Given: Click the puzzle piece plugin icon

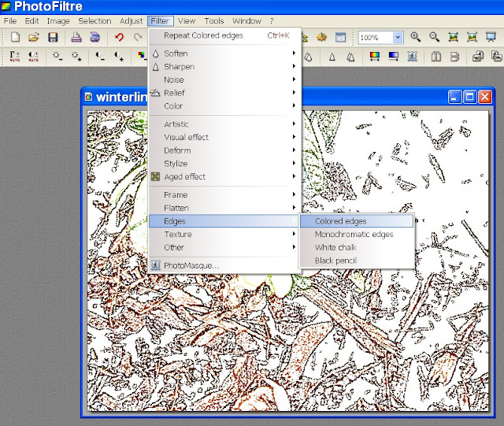Looking at the screenshot, I should point(322,37).
